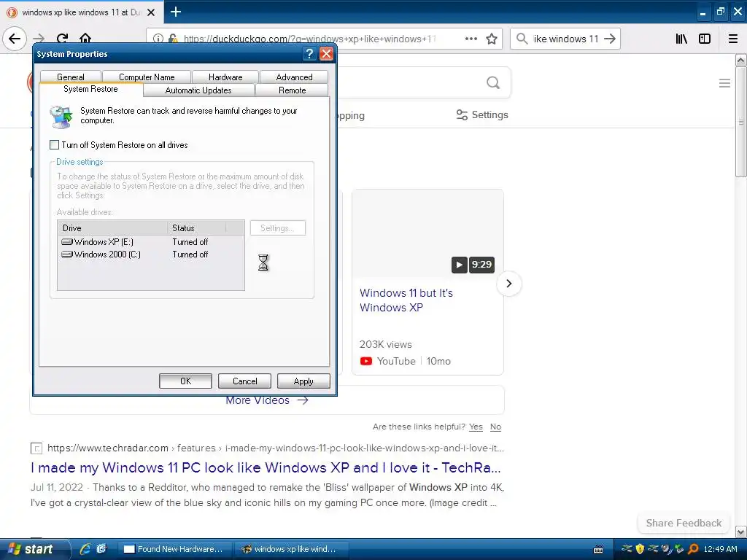747x560 pixels.
Task: Click the browser address bar URL
Action: (309, 39)
